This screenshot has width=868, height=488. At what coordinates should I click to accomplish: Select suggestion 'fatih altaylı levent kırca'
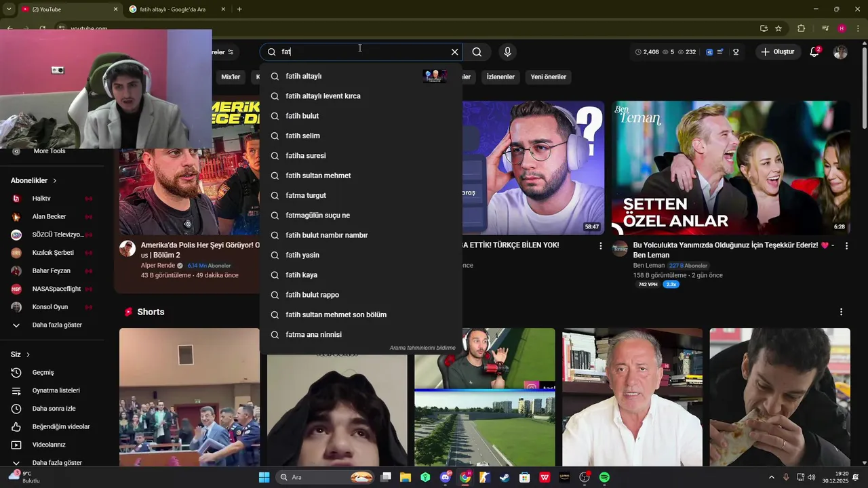coord(361,96)
